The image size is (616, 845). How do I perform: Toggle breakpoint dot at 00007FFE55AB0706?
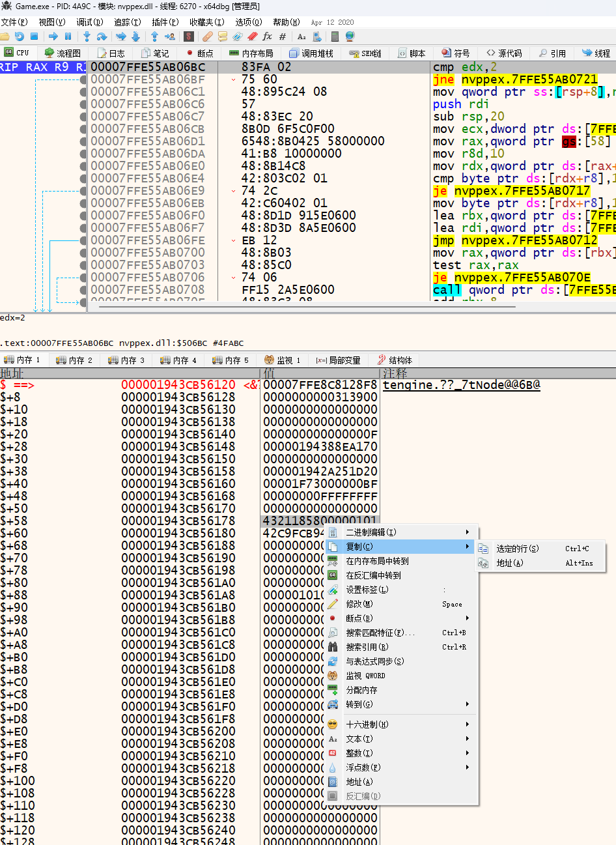[x=83, y=278]
